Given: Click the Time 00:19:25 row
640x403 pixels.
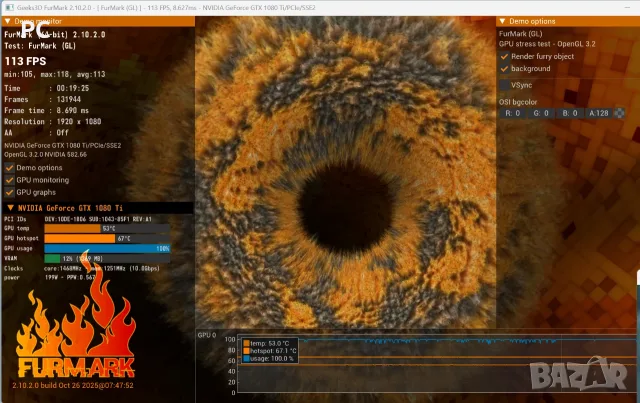Looking at the screenshot, I should click(47, 88).
